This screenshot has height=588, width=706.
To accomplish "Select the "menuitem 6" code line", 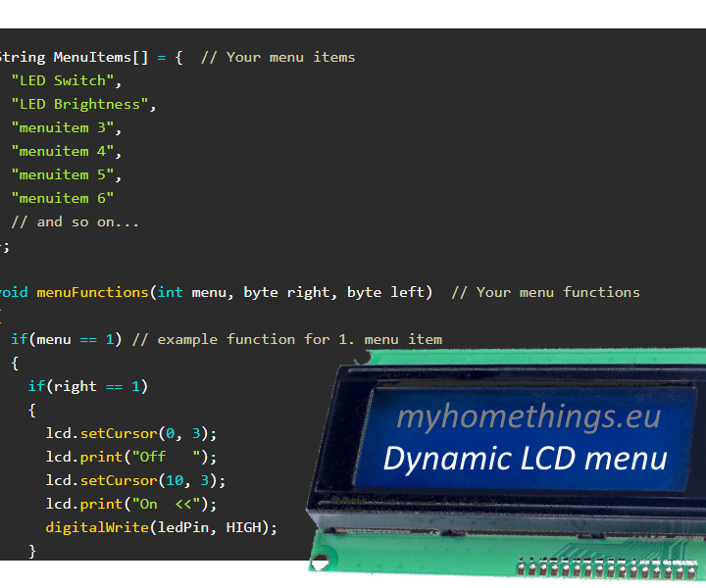I will pyautogui.click(x=62, y=198).
